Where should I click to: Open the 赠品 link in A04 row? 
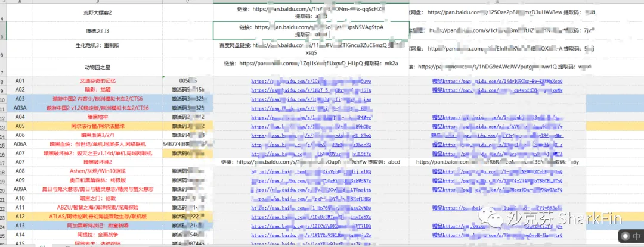coord(497,118)
